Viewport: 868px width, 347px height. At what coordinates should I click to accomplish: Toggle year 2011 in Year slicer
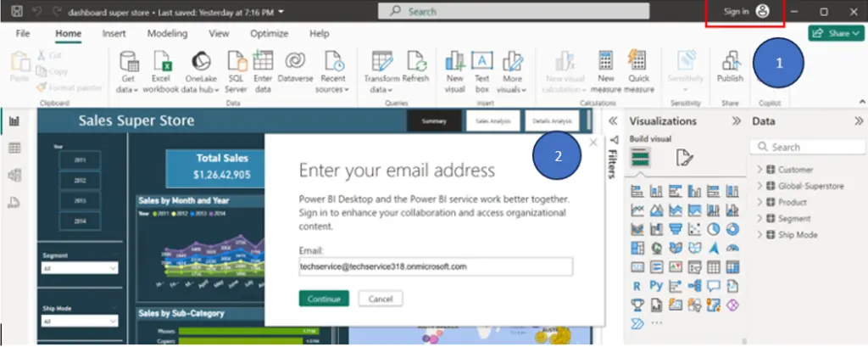point(81,160)
